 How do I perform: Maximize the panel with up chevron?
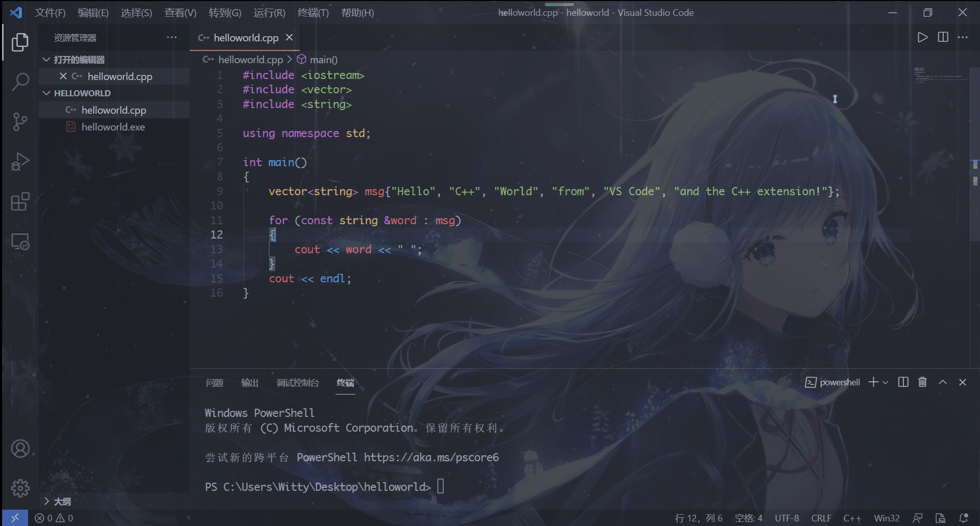click(x=943, y=382)
